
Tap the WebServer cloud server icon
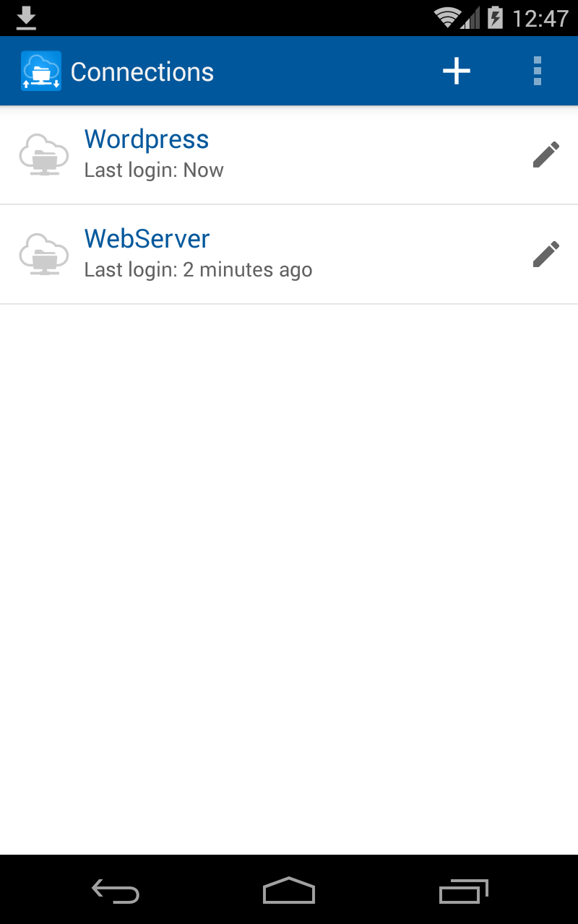coord(43,254)
